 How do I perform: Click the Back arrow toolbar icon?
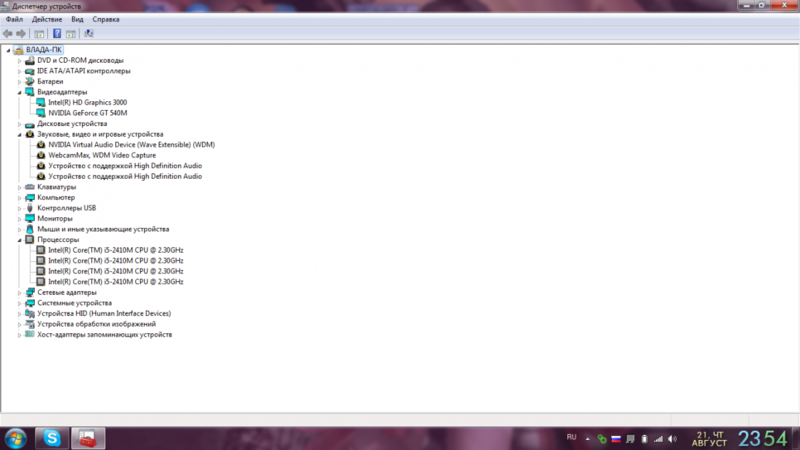pyautogui.click(x=7, y=34)
